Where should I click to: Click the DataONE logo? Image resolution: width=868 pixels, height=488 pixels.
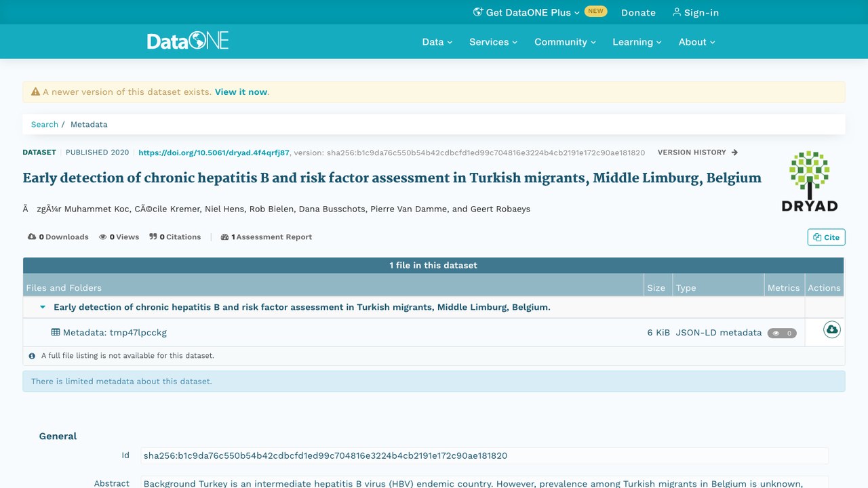(188, 41)
